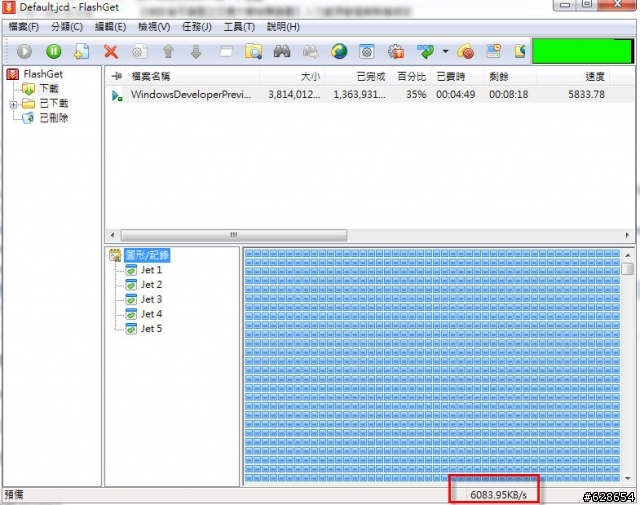Move the task up in the queue
Screen dimensions: 640x505
pos(168,51)
